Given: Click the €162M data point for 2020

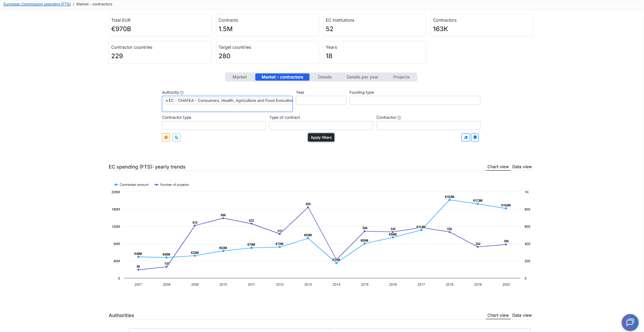Looking at the screenshot, I should click(x=506, y=208).
